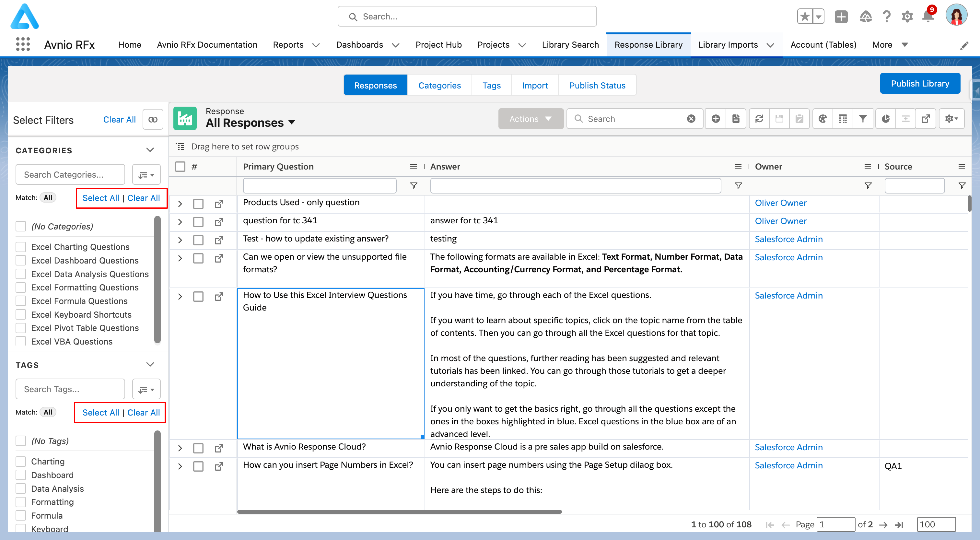
Task: Click the refresh icon in response toolbar
Action: [x=759, y=119]
